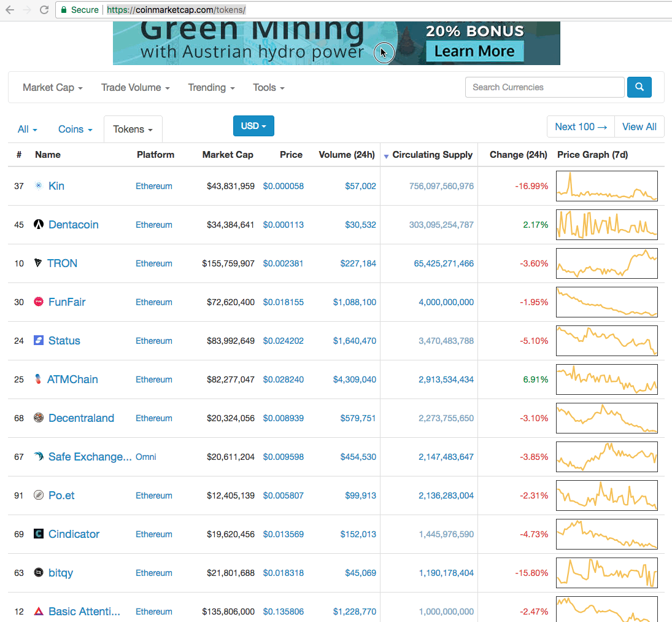672x622 pixels.
Task: Click the Cindicator logo icon
Action: (x=39, y=534)
